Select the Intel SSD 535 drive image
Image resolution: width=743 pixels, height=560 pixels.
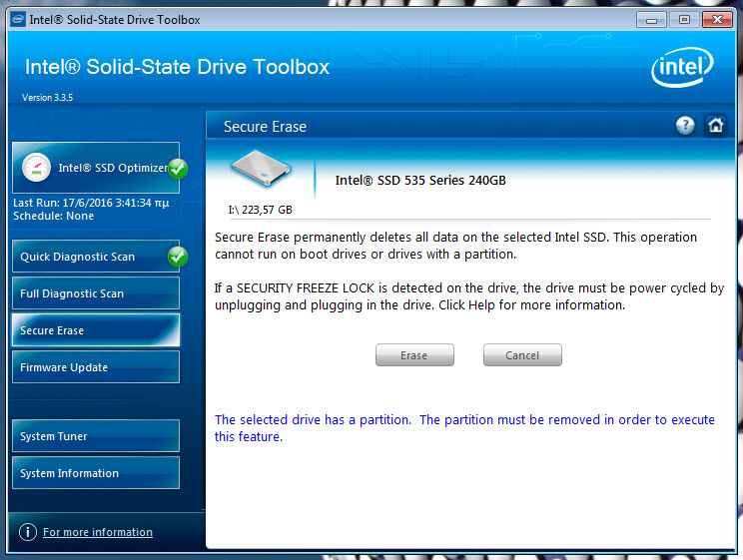click(x=260, y=169)
